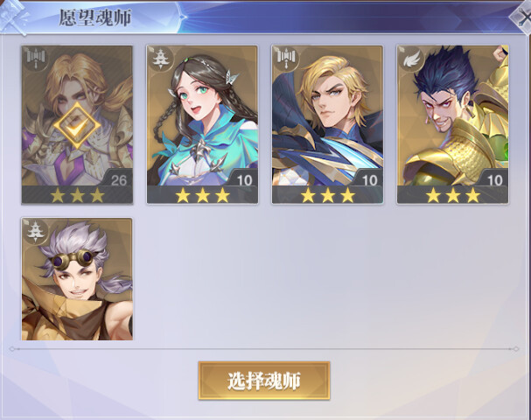Click the wing class icon on golden armor card
Screen dimensions: 531x420
tap(410, 59)
